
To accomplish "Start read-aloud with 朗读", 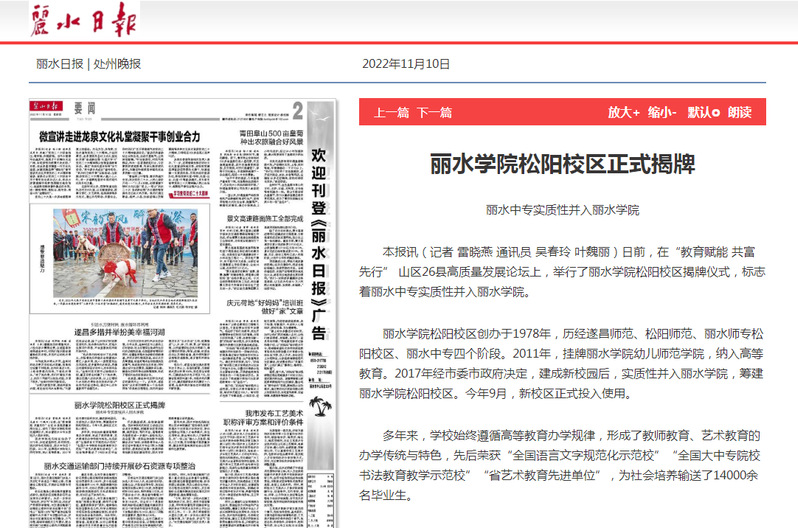I will click(x=739, y=112).
